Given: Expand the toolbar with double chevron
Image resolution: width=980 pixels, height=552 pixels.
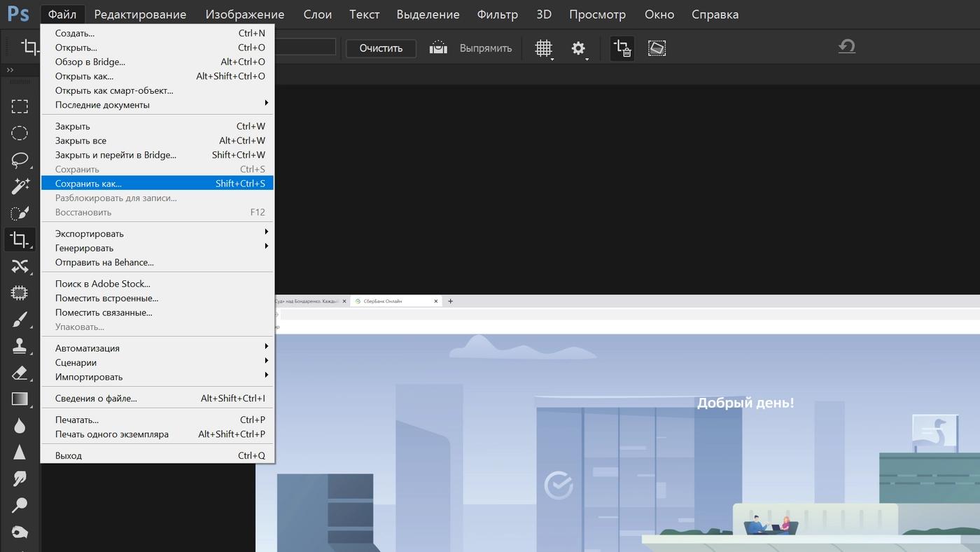Looking at the screenshot, I should (x=10, y=70).
